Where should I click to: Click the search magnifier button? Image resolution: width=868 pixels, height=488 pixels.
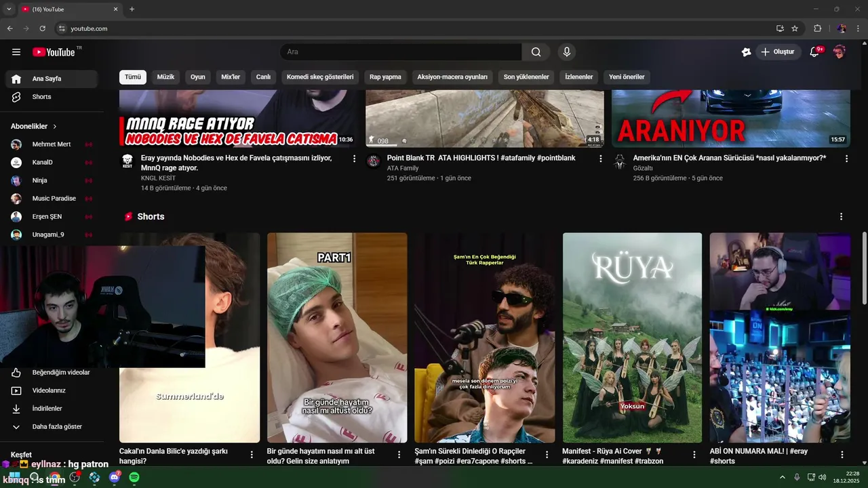[x=536, y=52]
